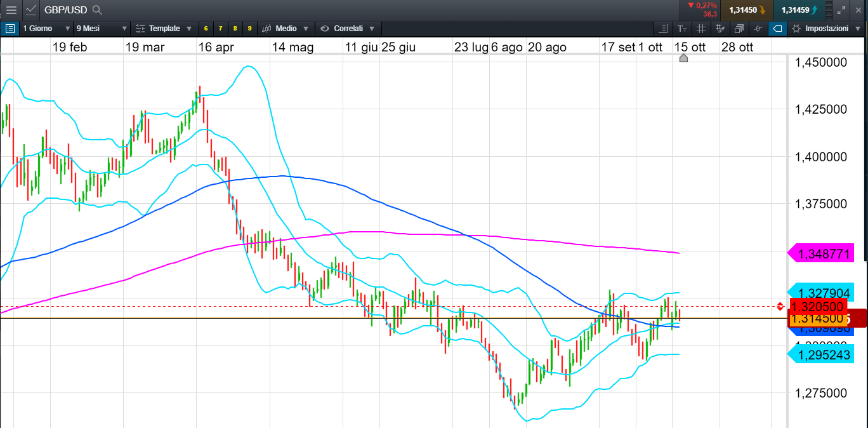The height and width of the screenshot is (428, 868).
Task: Open the Medio price type dropdown
Action: pos(285,29)
